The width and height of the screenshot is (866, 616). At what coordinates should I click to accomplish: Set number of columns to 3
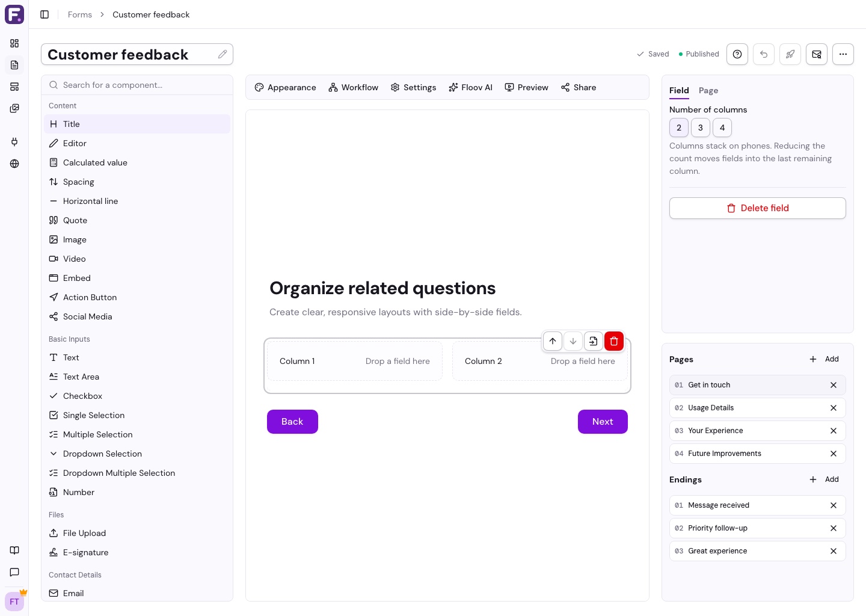[701, 128]
